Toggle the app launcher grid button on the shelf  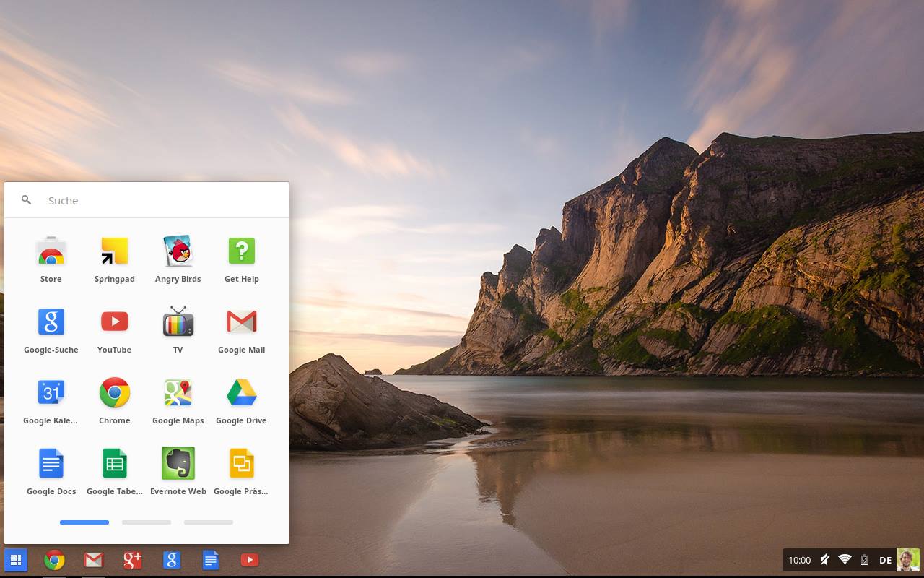point(16,560)
